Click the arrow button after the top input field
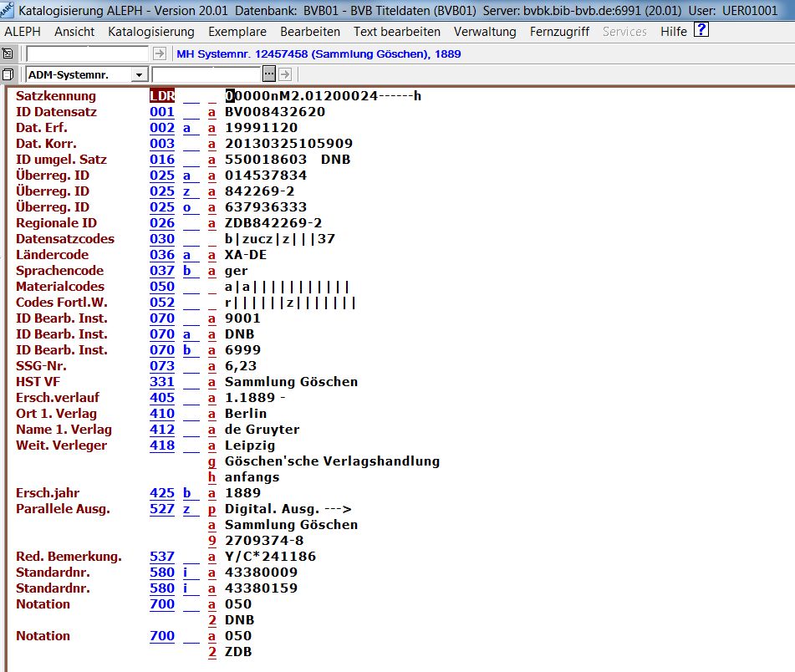This screenshot has width=795, height=672. (160, 53)
